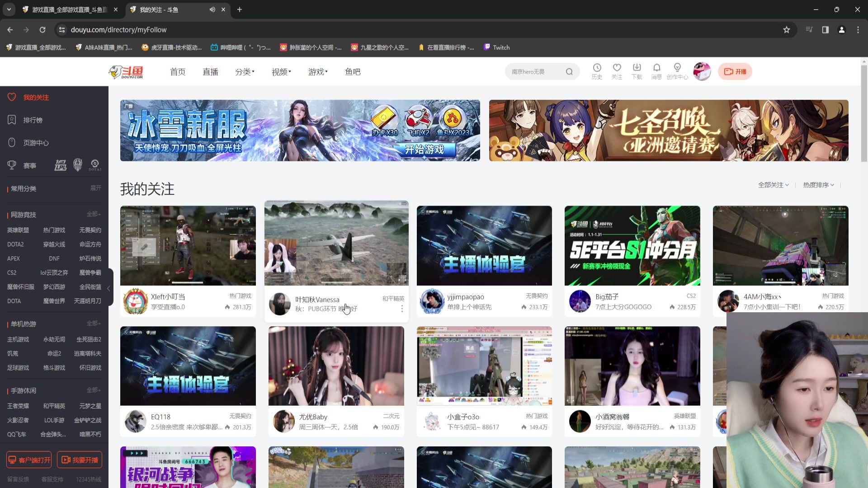Open 鱼吧 in the top navigation
The height and width of the screenshot is (488, 868).
click(353, 72)
